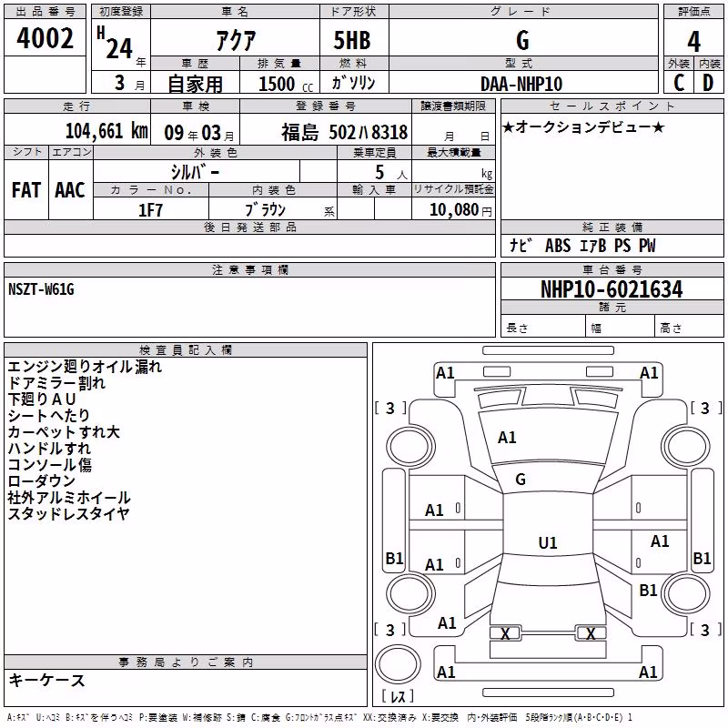Select note 社外アルミホイール
The image size is (728, 728).
[x=69, y=497]
